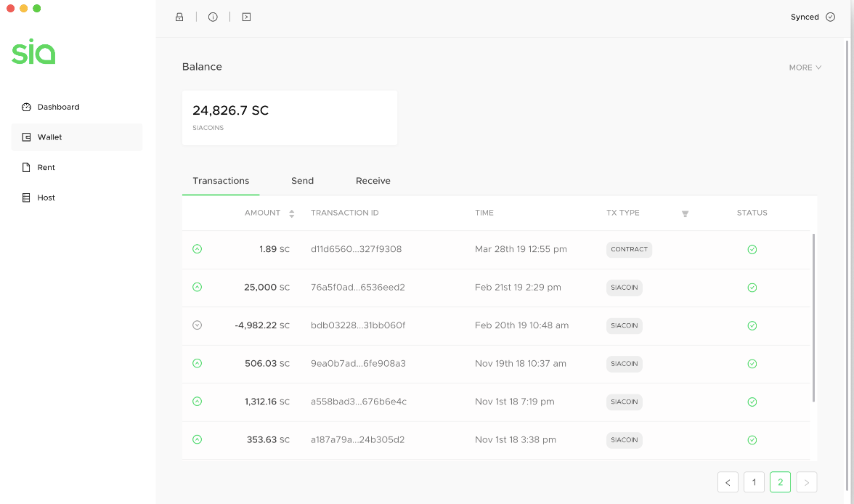Open the Host page
The width and height of the screenshot is (854, 504).
(x=77, y=198)
